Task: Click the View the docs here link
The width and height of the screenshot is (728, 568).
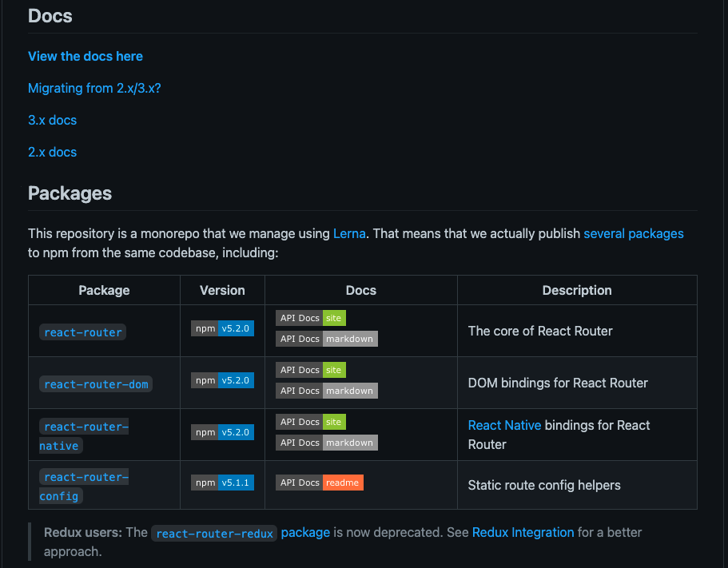Action: [x=85, y=56]
